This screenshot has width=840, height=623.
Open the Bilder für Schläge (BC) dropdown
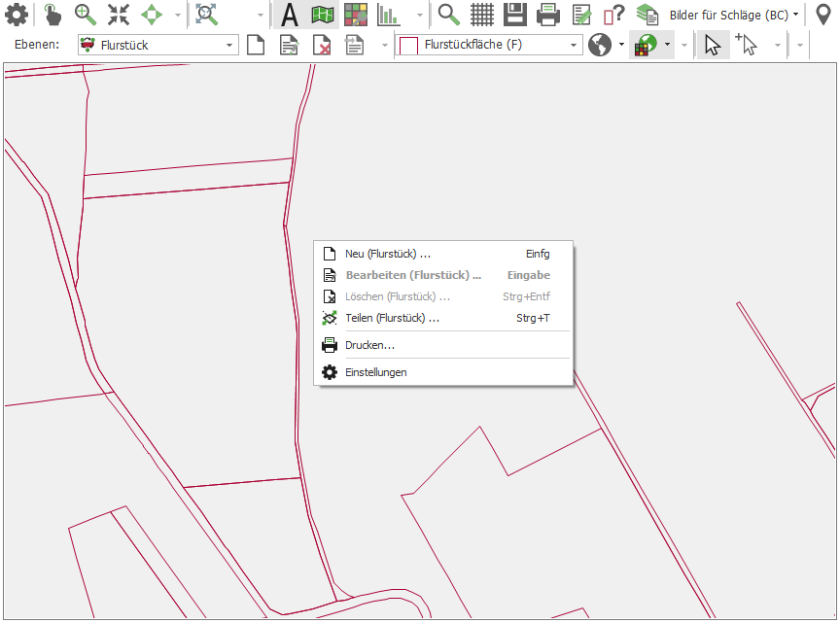pyautogui.click(x=734, y=15)
